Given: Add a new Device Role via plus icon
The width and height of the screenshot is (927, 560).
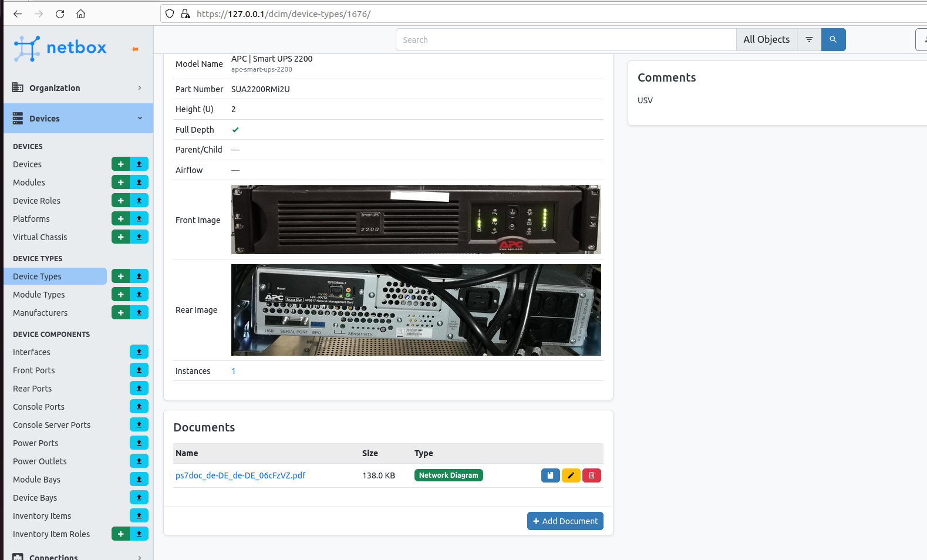Looking at the screenshot, I should tap(120, 201).
